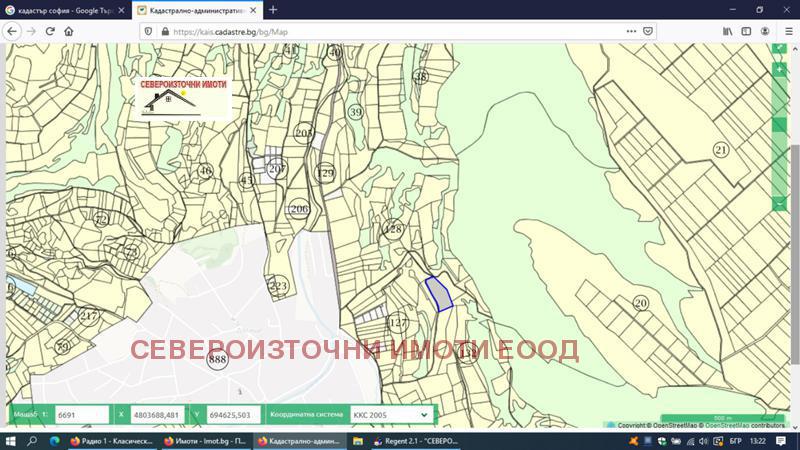Click the map zoom out minus button
This screenshot has width=800, height=450.
780,203
